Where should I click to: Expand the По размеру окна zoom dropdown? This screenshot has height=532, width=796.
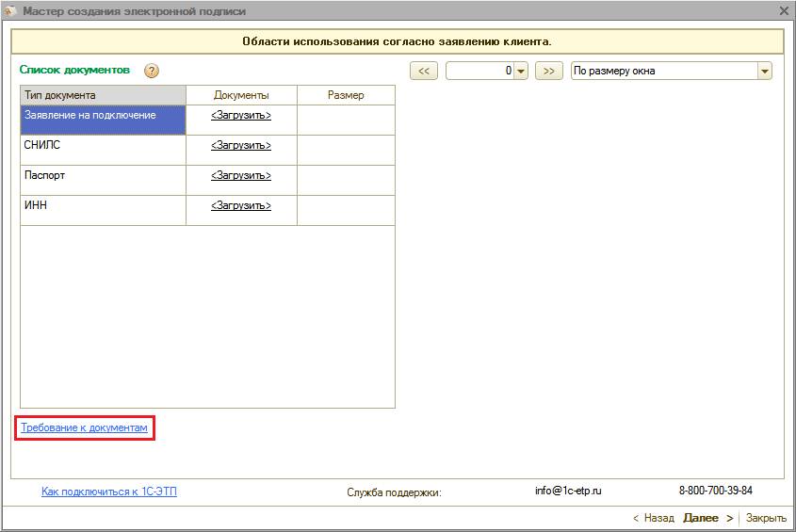coord(765,71)
